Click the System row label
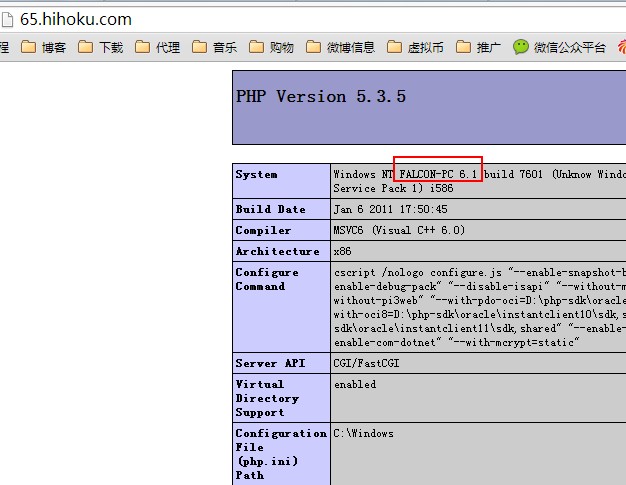 click(x=256, y=174)
